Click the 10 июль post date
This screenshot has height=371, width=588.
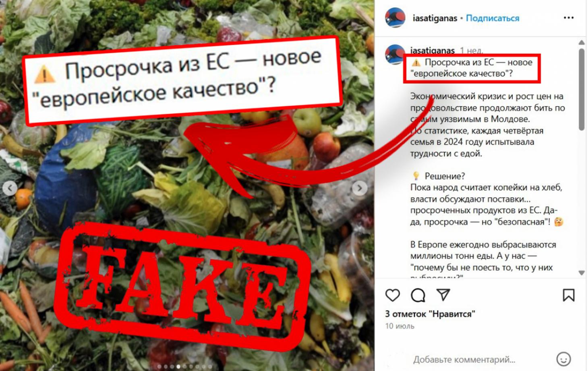(x=400, y=326)
